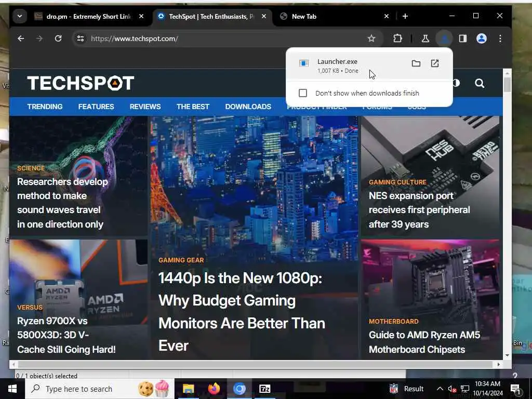Open the 1440p budget gaming monitors article
Image resolution: width=532 pixels, height=399 pixels.
point(242,312)
